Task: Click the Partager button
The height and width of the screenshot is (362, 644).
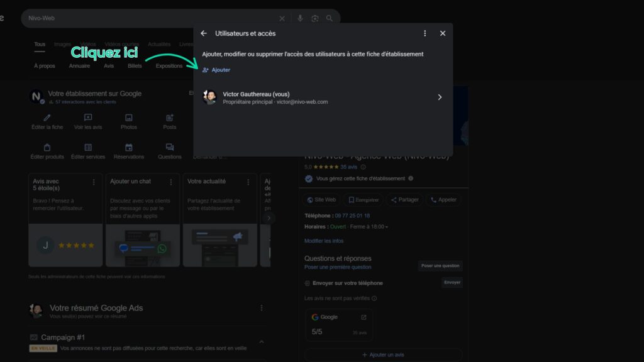Action: point(404,200)
